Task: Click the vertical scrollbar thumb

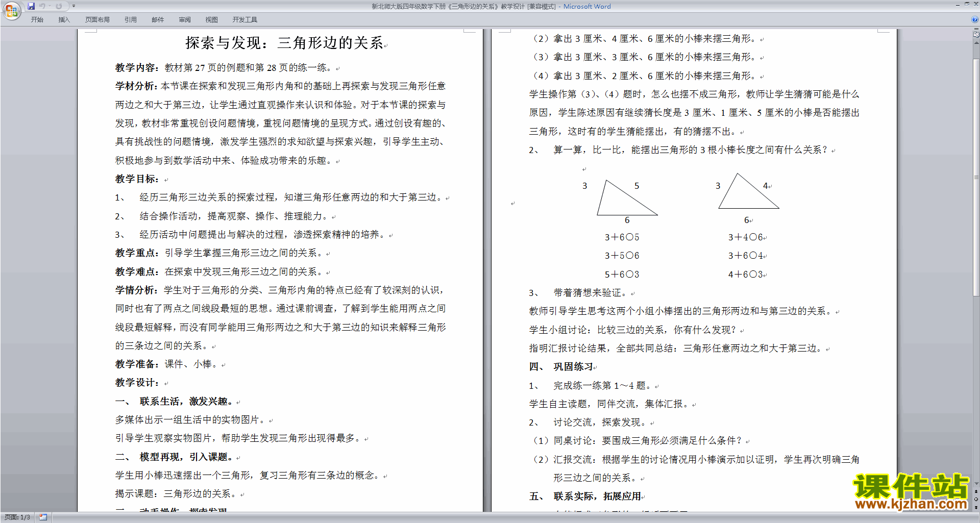Action: pyautogui.click(x=976, y=177)
